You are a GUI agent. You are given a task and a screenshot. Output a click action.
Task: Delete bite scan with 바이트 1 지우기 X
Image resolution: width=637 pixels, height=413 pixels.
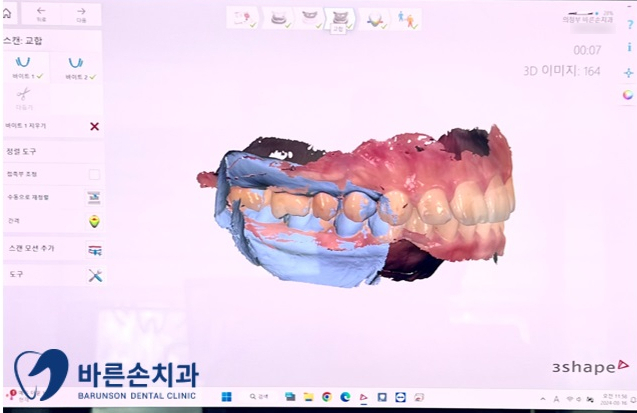point(94,126)
